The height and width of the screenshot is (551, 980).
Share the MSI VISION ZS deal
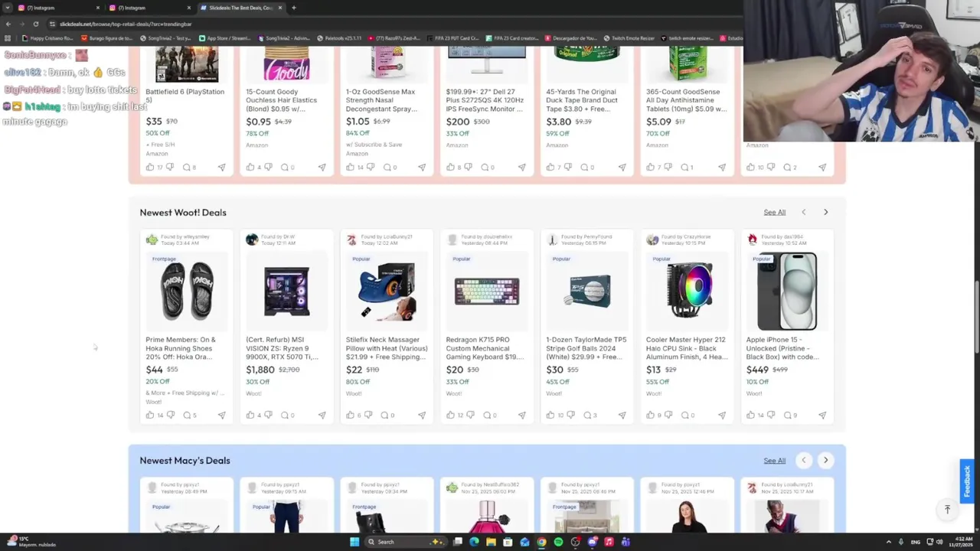[x=322, y=415]
